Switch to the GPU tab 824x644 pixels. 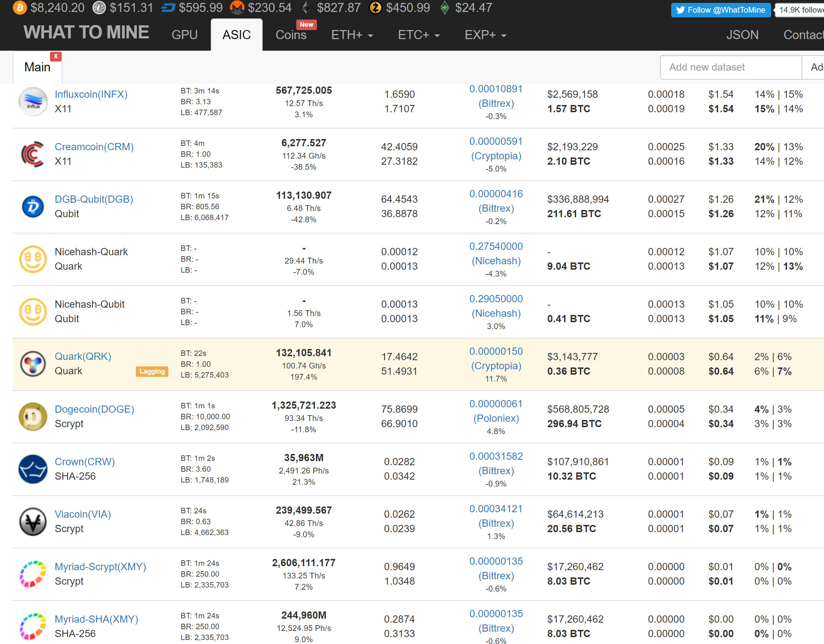click(x=184, y=35)
